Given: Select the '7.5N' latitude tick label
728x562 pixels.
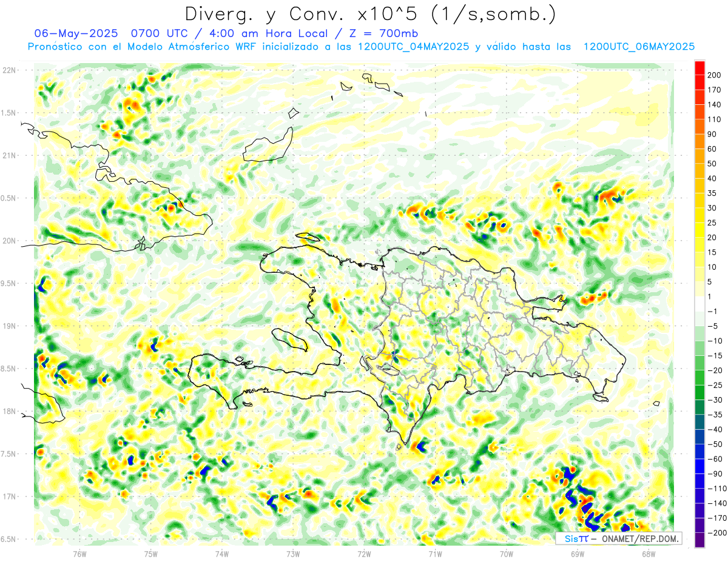Looking at the screenshot, I should 8,454.
